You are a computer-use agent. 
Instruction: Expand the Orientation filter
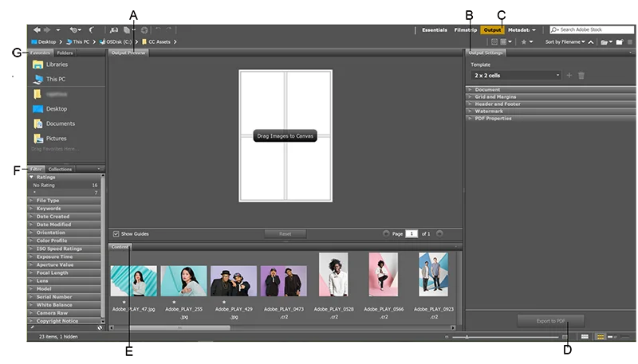click(65, 233)
